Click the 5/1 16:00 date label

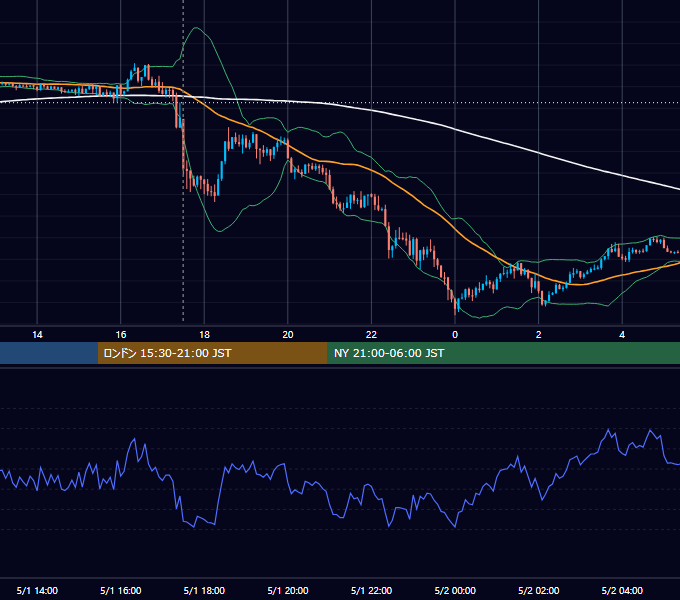[x=121, y=590]
